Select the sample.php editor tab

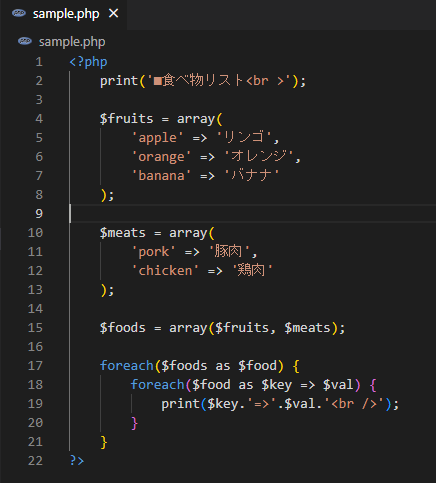coord(63,14)
